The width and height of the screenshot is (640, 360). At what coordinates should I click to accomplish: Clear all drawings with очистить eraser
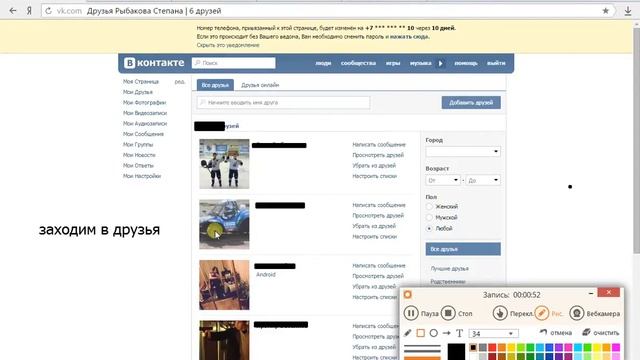tap(600, 333)
